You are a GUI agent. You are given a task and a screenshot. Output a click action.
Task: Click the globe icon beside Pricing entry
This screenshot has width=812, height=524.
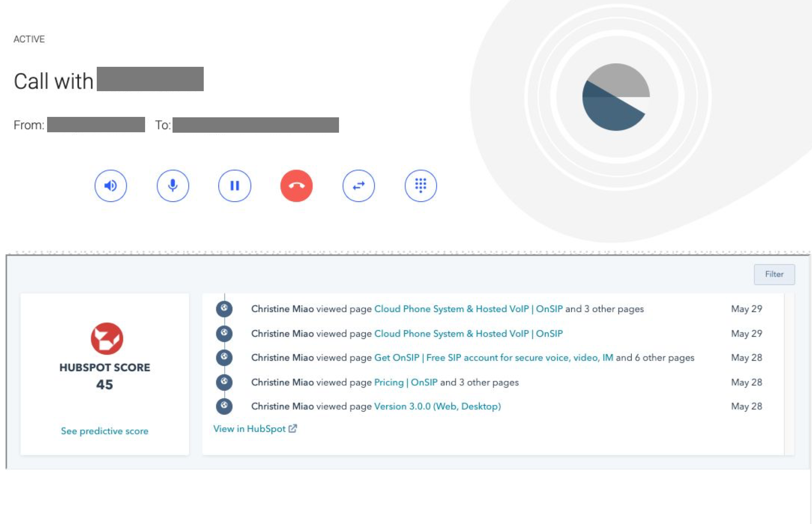[224, 382]
